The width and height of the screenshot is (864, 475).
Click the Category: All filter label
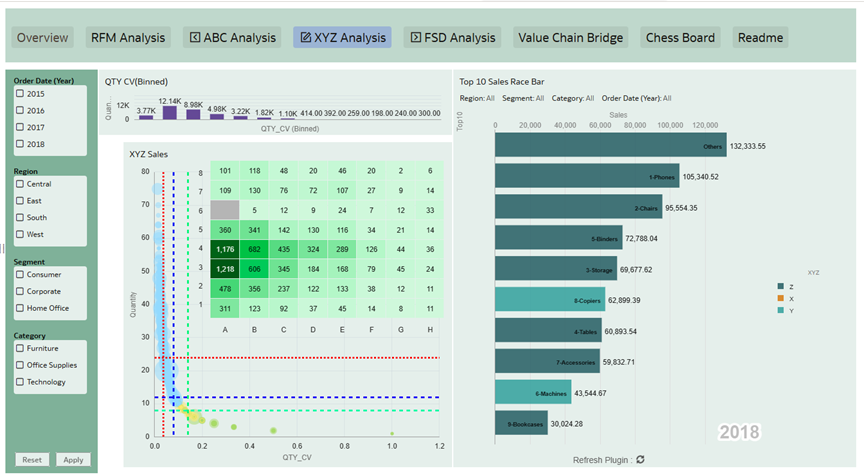click(573, 98)
